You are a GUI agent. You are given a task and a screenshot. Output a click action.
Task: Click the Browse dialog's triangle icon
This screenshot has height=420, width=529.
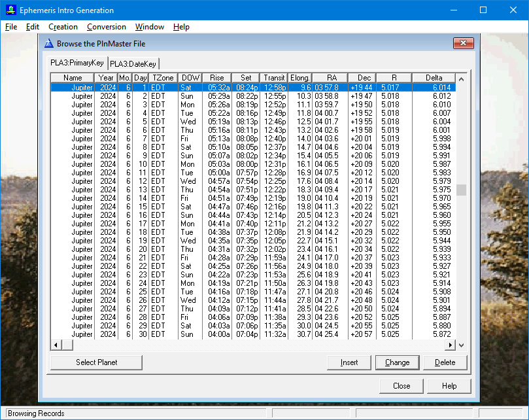[48, 44]
